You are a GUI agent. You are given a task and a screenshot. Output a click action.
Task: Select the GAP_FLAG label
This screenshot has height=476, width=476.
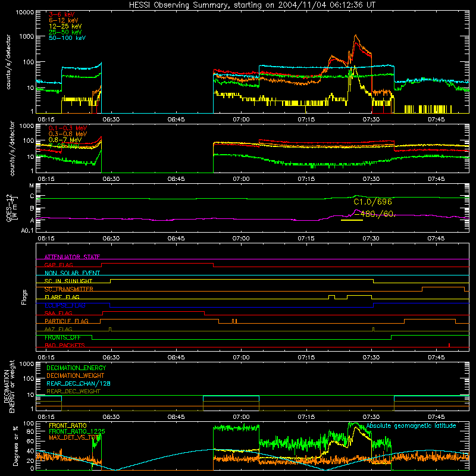pyautogui.click(x=58, y=265)
